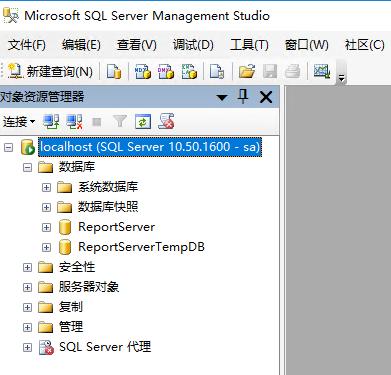Click the grayed Save disk icon
This screenshot has width=391, height=375.
[x=270, y=71]
